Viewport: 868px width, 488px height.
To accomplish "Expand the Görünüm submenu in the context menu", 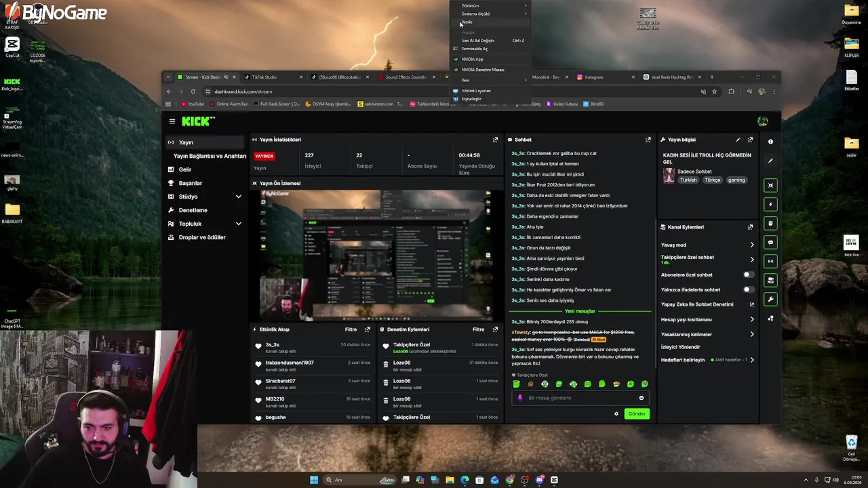I will pyautogui.click(x=490, y=5).
